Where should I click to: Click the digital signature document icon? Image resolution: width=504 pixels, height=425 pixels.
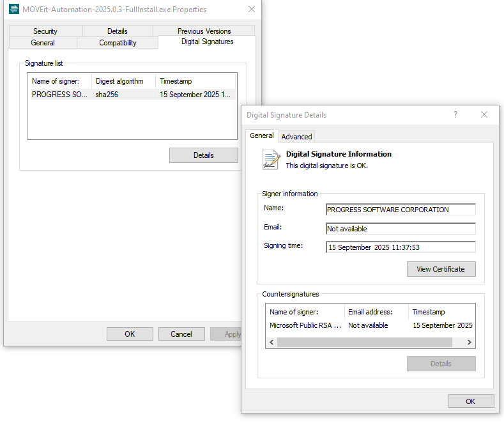coord(270,160)
